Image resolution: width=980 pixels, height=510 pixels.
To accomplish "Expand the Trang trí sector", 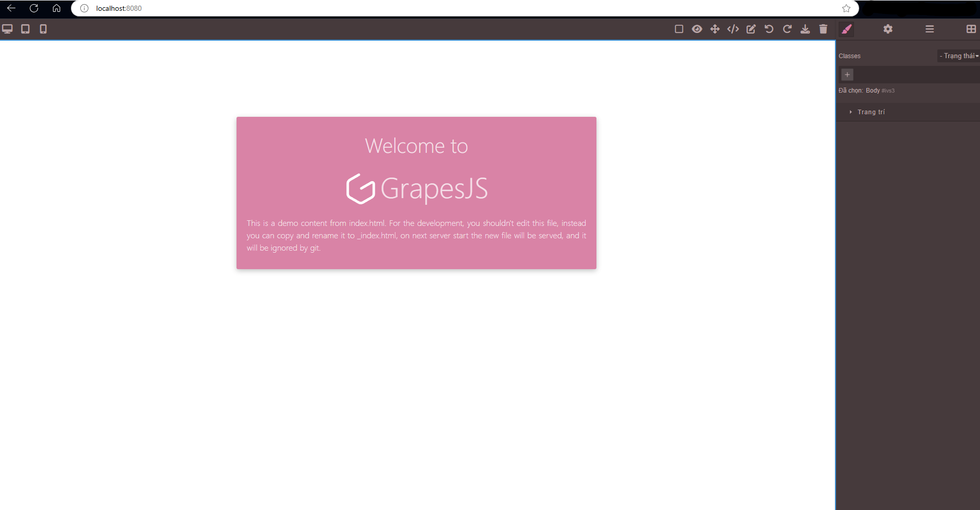I will pos(871,112).
